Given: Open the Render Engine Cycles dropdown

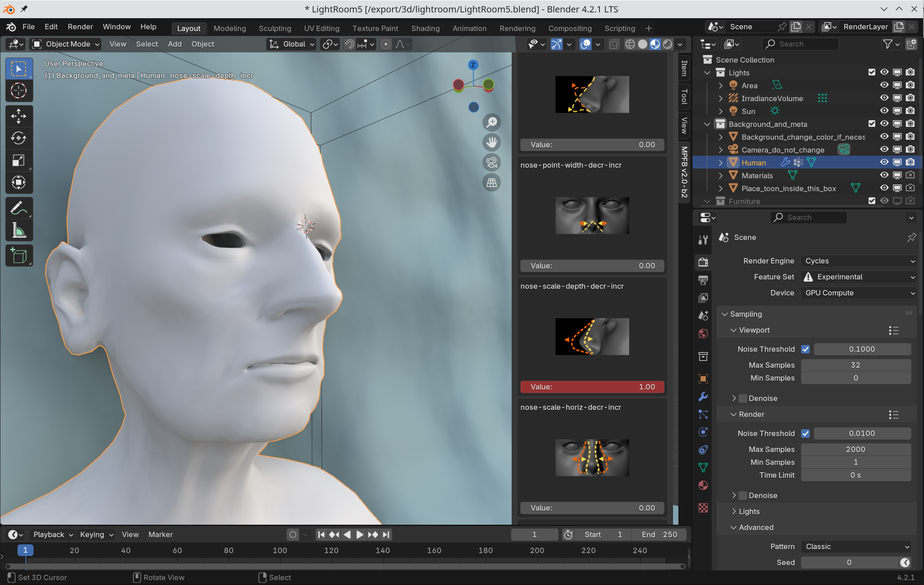Looking at the screenshot, I should pos(858,261).
